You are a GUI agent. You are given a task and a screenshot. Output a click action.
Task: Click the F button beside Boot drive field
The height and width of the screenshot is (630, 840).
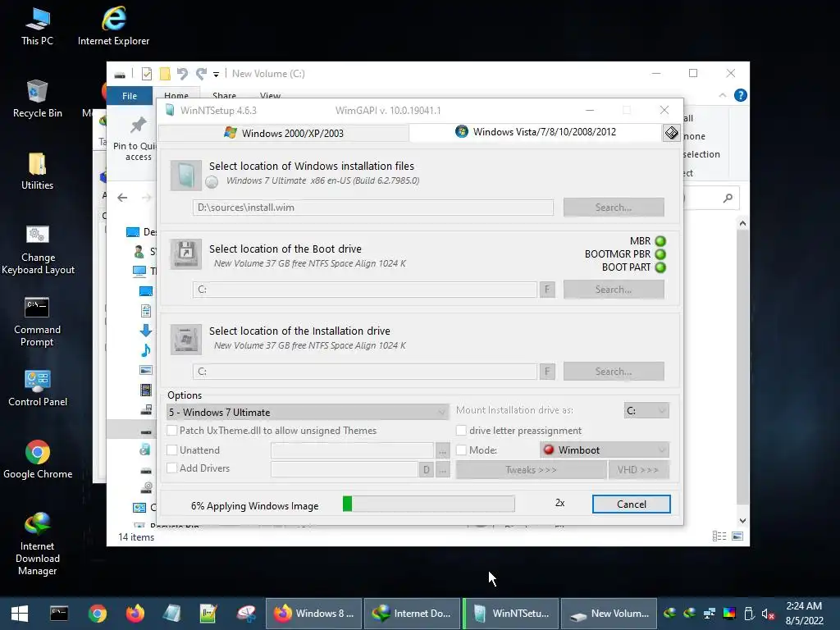tap(547, 290)
